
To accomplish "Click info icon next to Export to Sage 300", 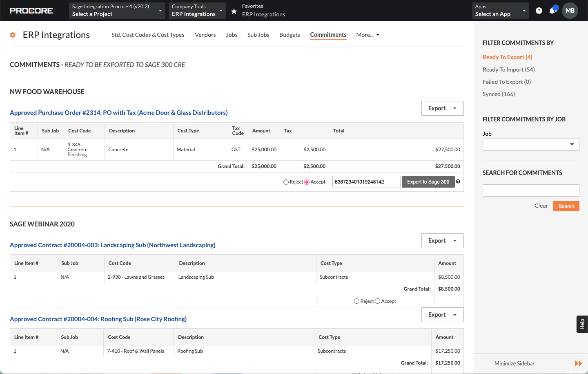I will [458, 181].
